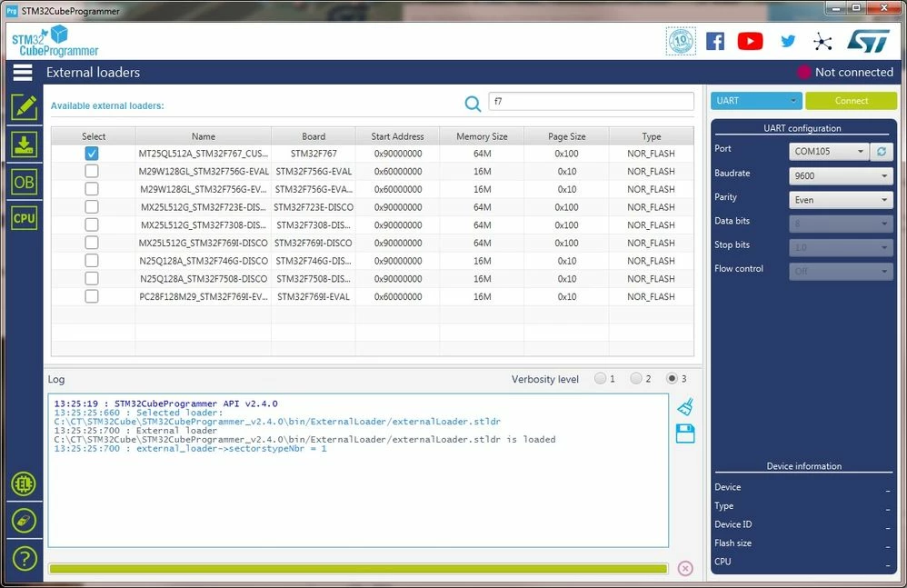
Task: Open the External loaders EL icon
Action: 24,483
